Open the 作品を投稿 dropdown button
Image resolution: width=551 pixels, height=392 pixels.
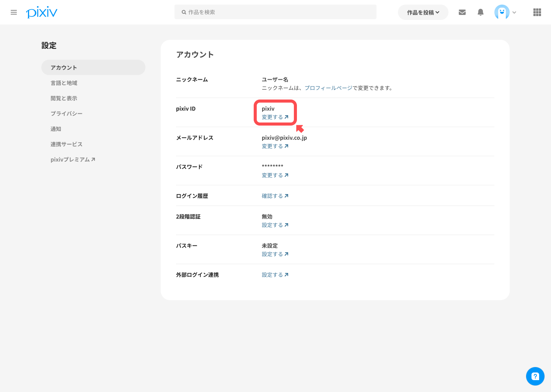[423, 12]
